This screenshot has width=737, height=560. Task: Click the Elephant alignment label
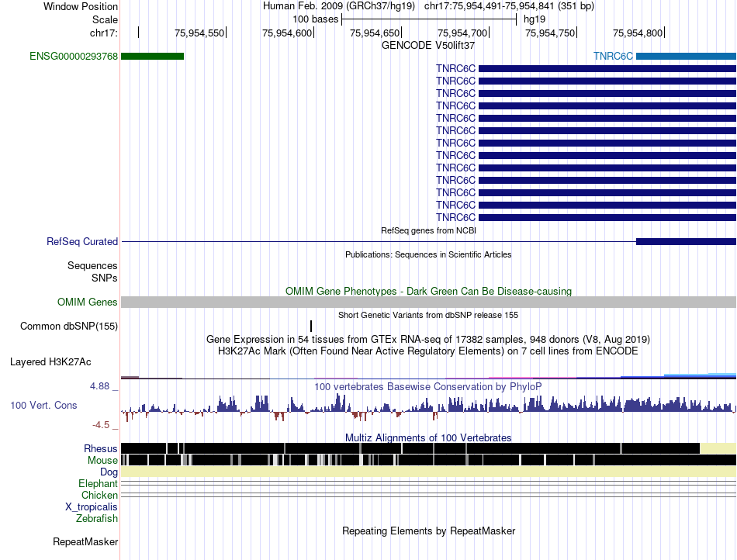(x=99, y=483)
